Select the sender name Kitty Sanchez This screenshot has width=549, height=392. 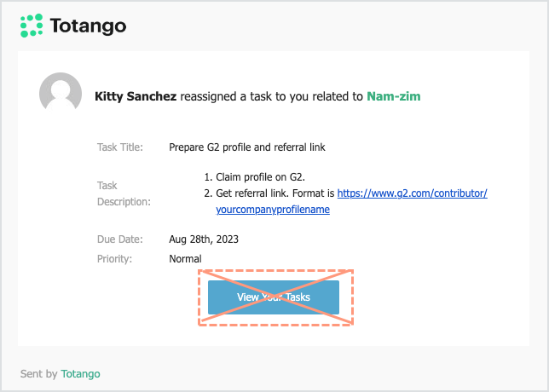pyautogui.click(x=136, y=96)
